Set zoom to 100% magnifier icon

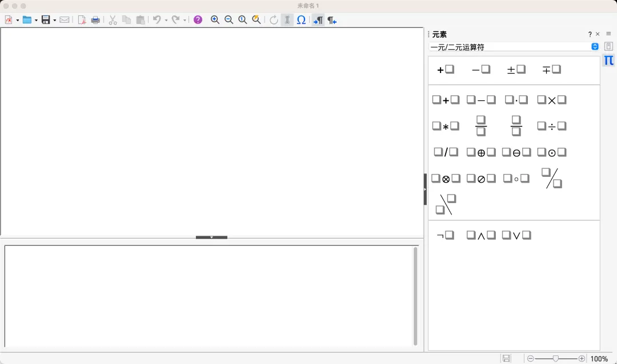point(242,19)
